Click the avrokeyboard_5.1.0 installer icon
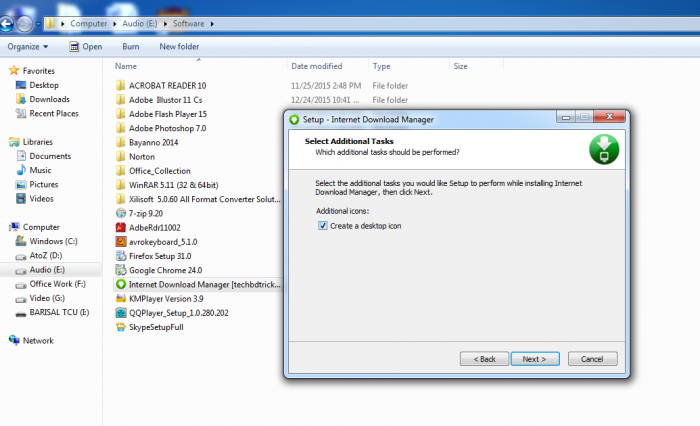700x426 pixels. [x=121, y=242]
